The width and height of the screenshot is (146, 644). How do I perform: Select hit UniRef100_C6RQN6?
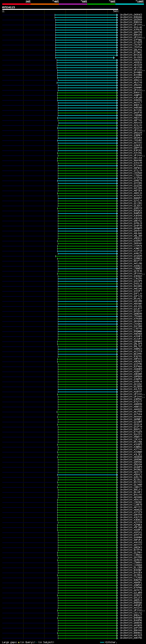point(131,115)
